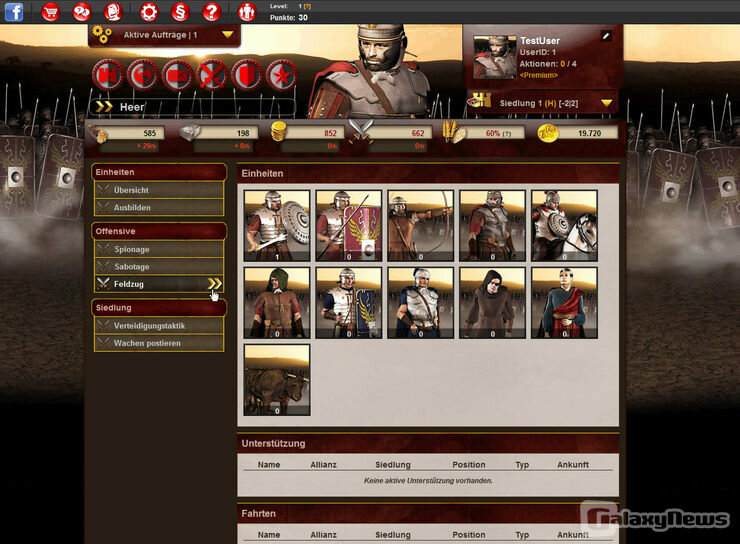Click the gold coins stack icon

click(279, 132)
